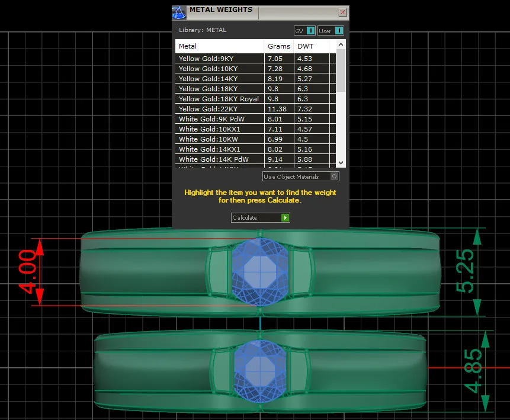Click the 7.32 DWT value
Viewport: 510px width, 420px height.
pos(305,109)
